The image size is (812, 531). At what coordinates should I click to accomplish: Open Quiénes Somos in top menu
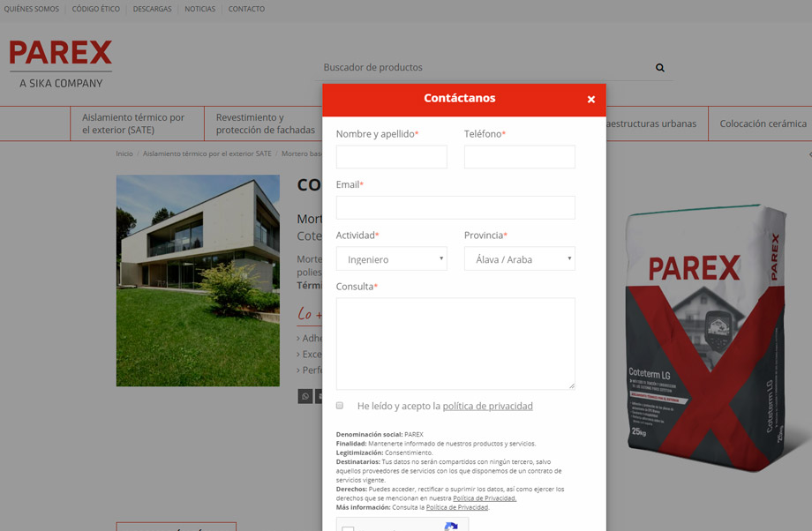32,9
